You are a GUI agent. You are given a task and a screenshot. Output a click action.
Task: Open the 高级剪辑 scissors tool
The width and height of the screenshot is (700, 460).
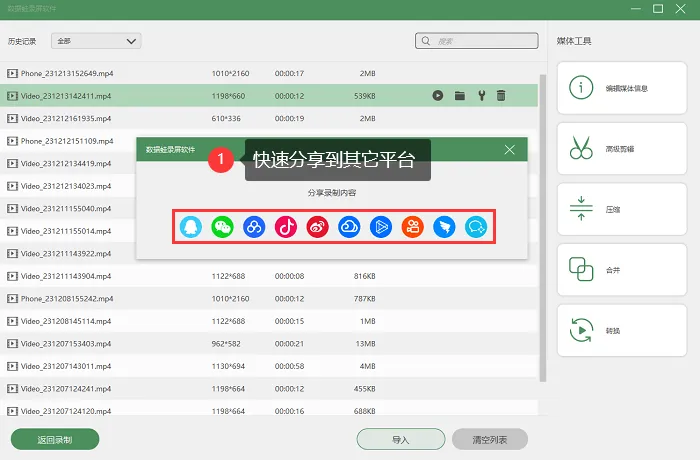click(x=622, y=149)
